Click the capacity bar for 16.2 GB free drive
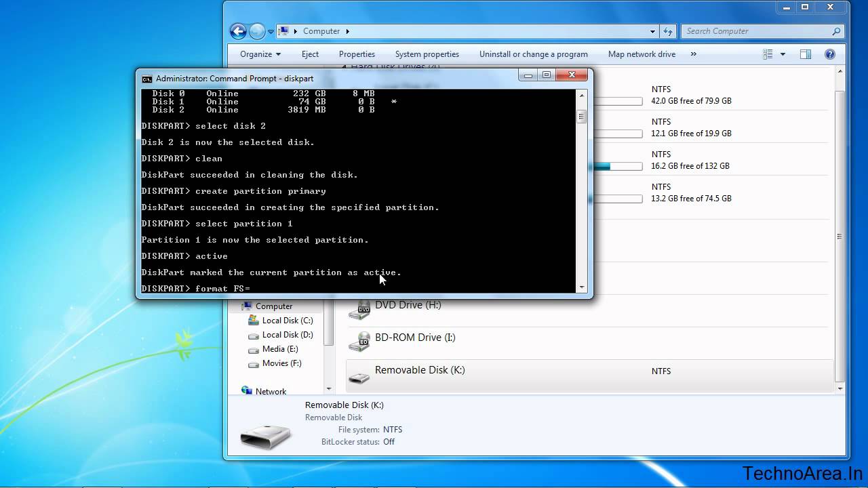This screenshot has width=868, height=488. (617, 166)
